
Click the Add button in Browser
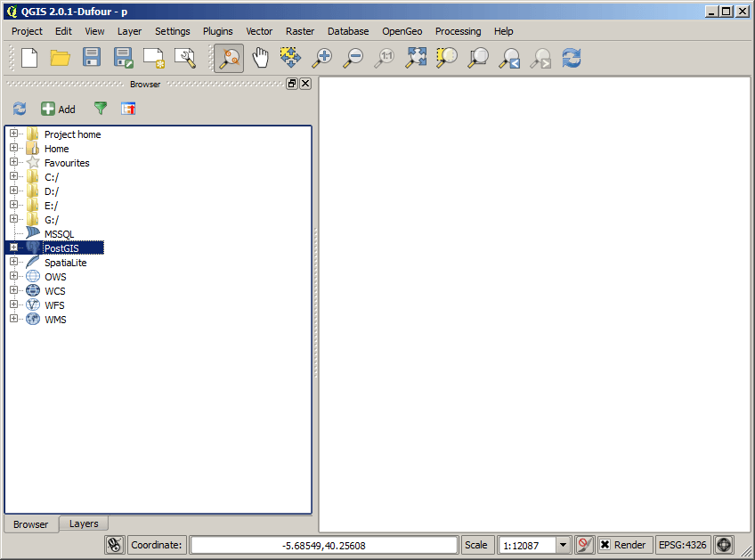pos(58,109)
